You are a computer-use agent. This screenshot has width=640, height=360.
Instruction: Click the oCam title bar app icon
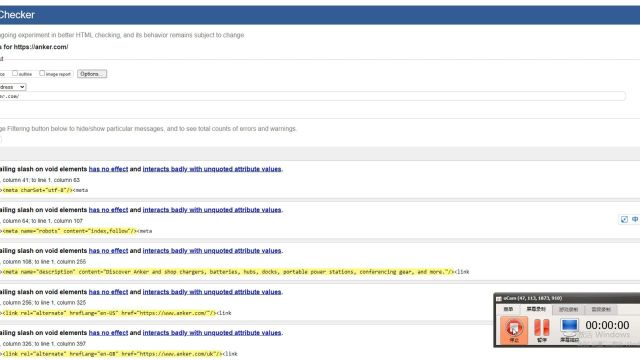tap(498, 298)
